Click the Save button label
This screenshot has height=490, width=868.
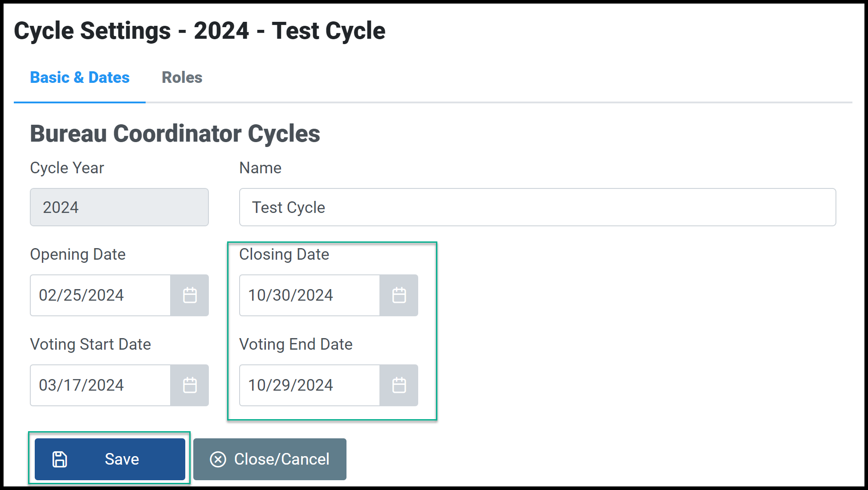(122, 459)
